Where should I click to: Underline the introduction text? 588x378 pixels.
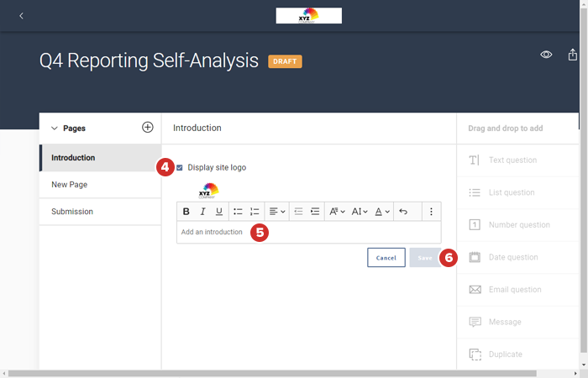219,212
